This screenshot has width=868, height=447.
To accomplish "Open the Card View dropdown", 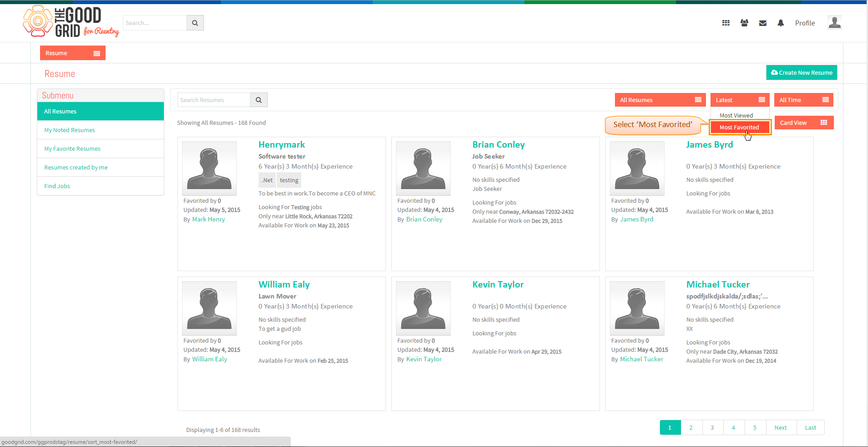I will pyautogui.click(x=804, y=123).
